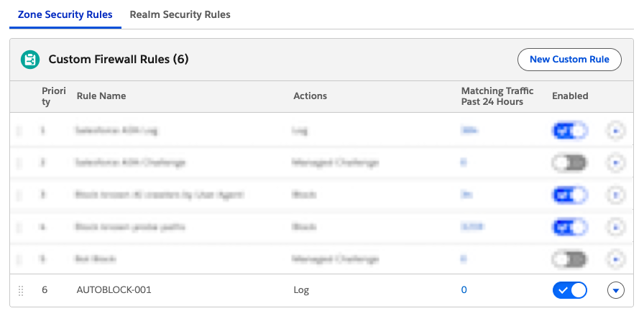The image size is (644, 316).
Task: Click the Rule Name column header
Action: [x=101, y=96]
